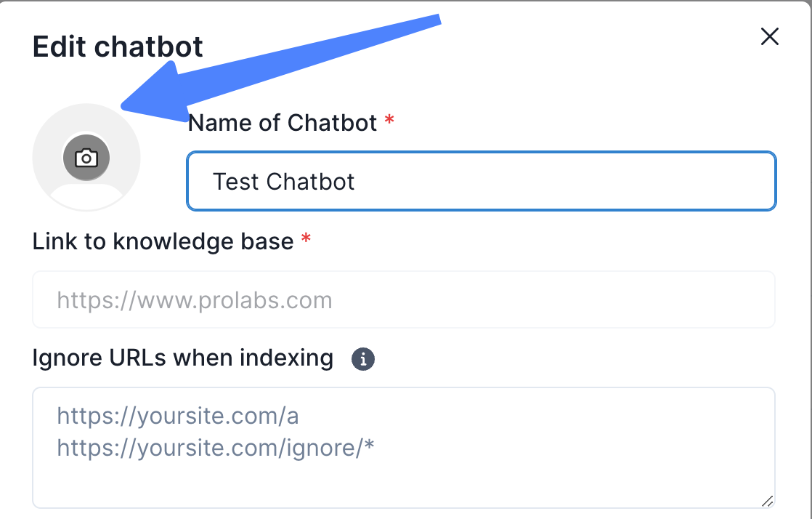Click the https://www.prolabs.com placeholder text
The height and width of the screenshot is (519, 812).
click(x=194, y=300)
